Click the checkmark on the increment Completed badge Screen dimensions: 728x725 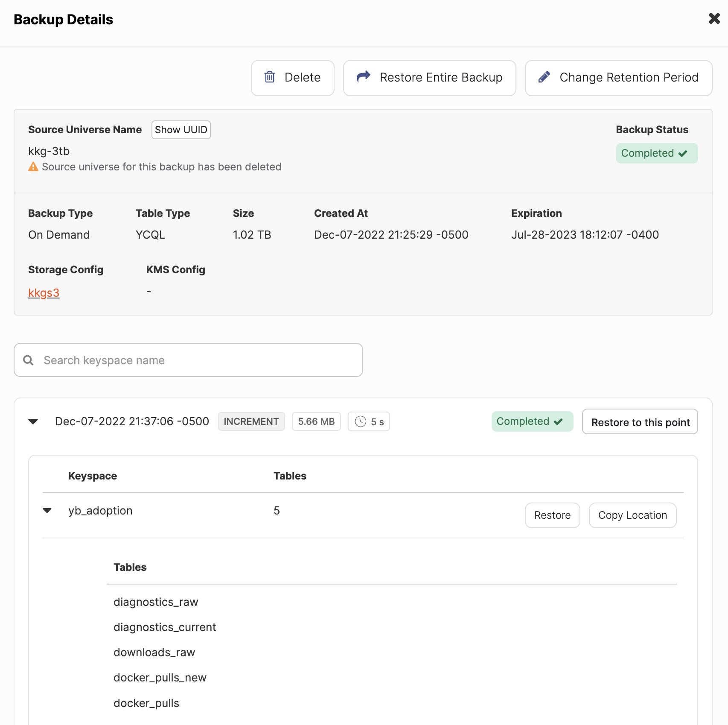[558, 422]
